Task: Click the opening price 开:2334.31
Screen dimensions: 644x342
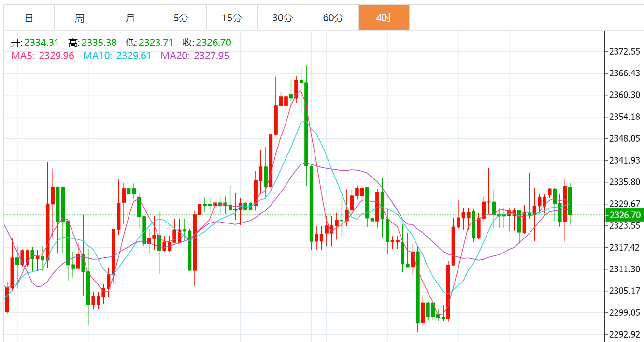Action: [35, 43]
